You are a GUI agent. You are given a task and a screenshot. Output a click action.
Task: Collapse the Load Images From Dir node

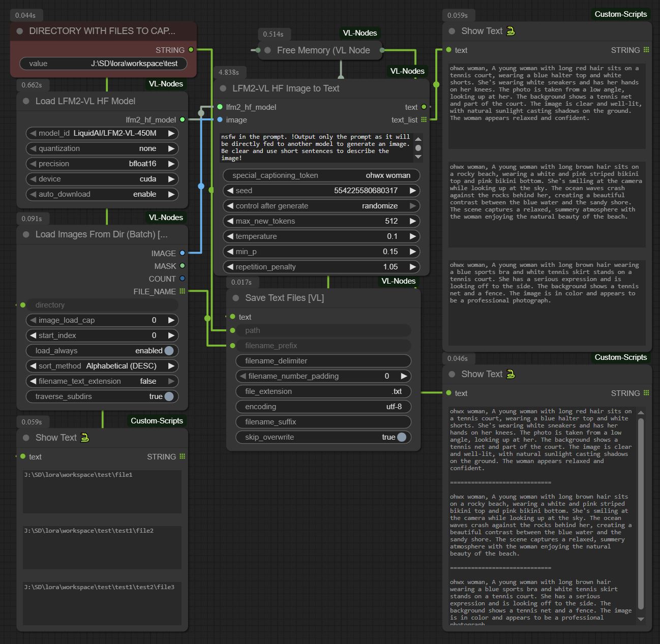click(26, 234)
